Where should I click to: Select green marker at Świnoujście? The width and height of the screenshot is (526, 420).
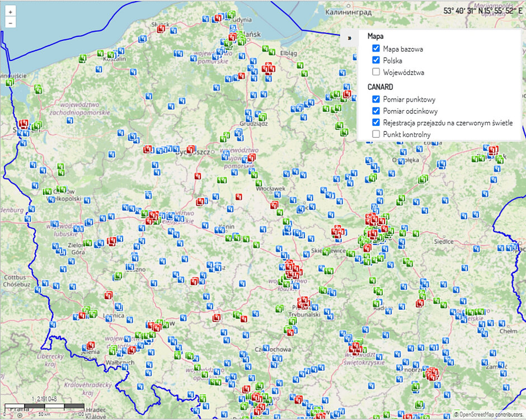click(10, 82)
